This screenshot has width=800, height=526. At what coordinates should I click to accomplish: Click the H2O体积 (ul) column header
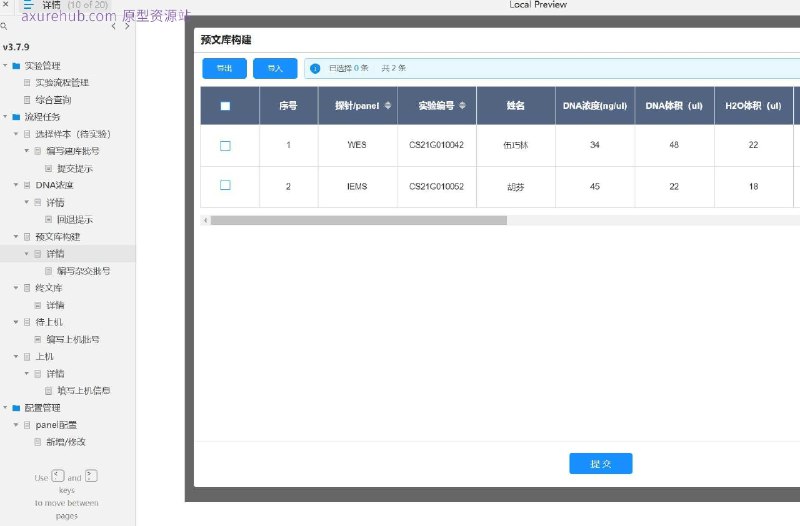coord(753,106)
